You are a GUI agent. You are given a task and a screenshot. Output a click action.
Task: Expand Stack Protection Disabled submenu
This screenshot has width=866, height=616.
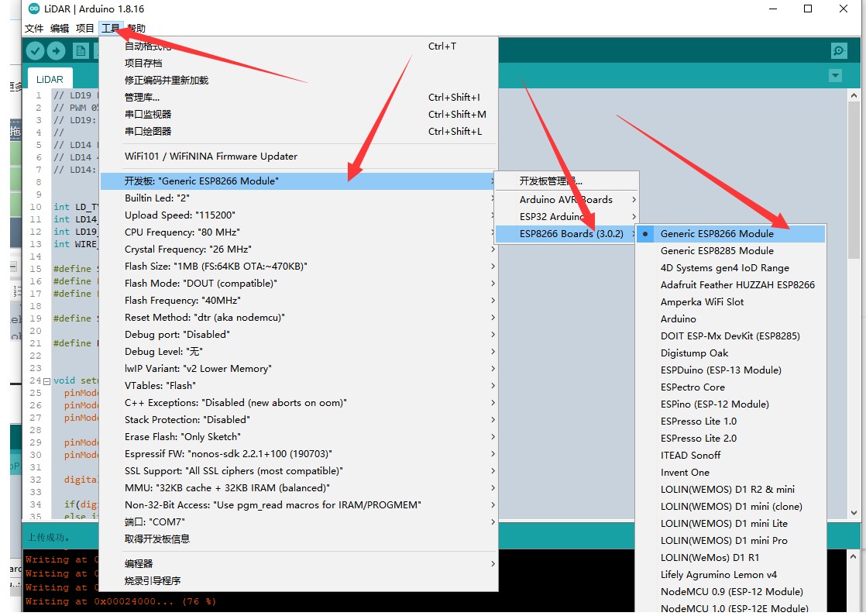coord(299,420)
